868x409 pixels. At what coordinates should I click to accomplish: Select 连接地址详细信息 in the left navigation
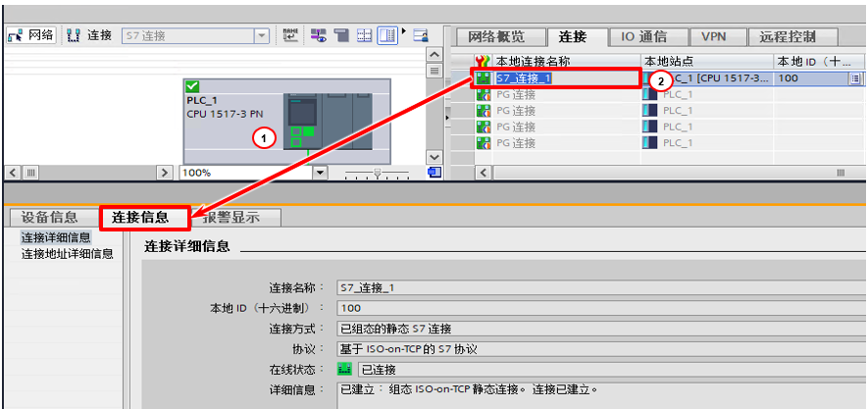[67, 254]
